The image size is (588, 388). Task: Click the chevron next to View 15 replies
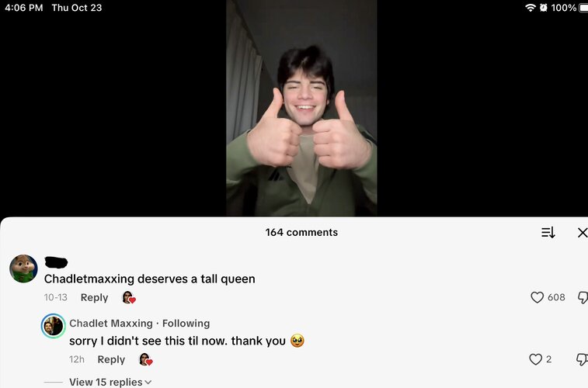pyautogui.click(x=148, y=383)
